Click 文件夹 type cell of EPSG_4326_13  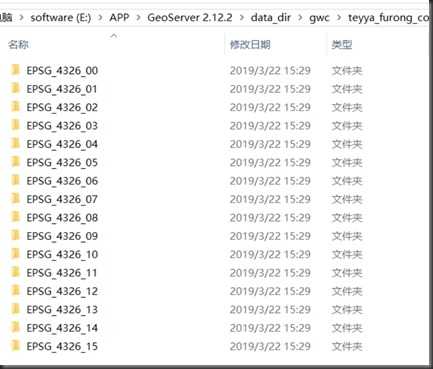point(347,310)
